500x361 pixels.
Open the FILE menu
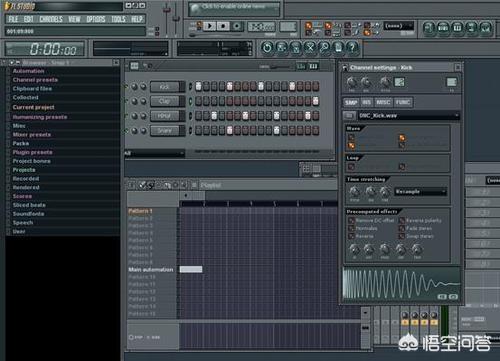(13, 19)
